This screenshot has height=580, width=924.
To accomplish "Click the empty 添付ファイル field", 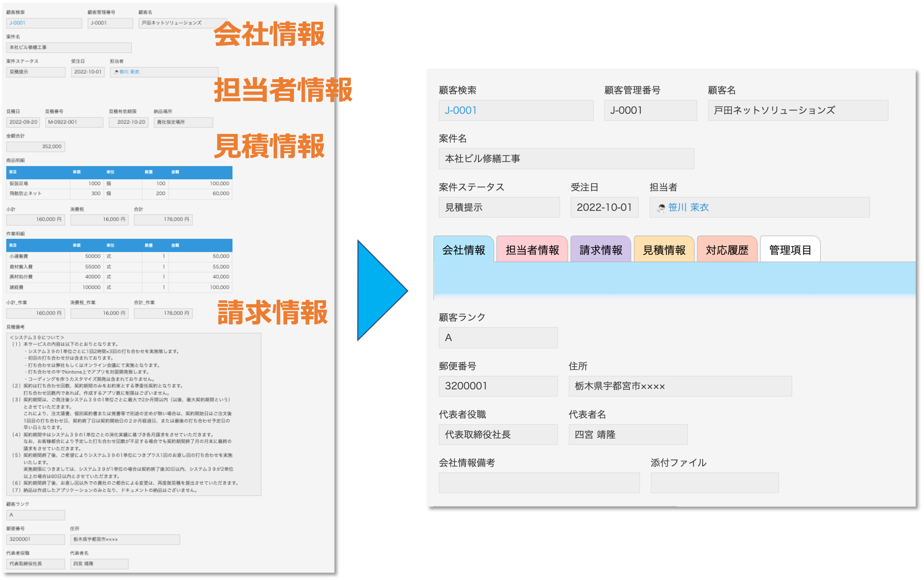I will coord(715,483).
